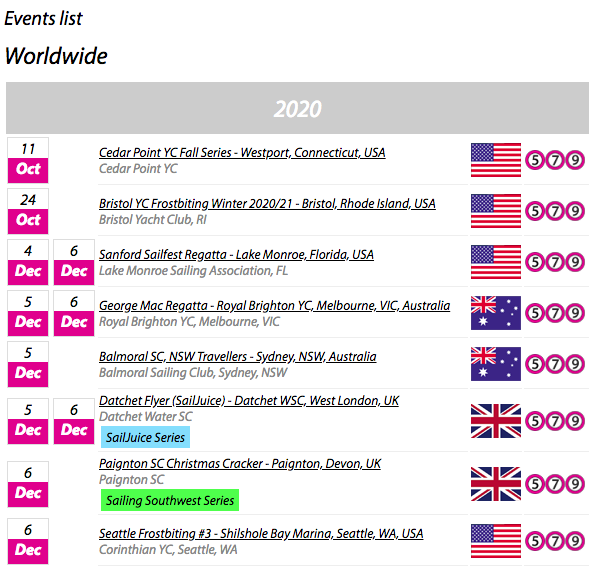Select the 5 class circle for Cedar Point
The image size is (596, 572).
pyautogui.click(x=535, y=160)
